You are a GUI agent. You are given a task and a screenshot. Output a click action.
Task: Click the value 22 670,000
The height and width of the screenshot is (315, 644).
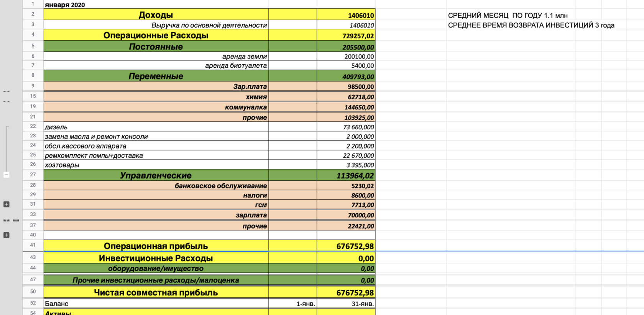[x=346, y=155]
